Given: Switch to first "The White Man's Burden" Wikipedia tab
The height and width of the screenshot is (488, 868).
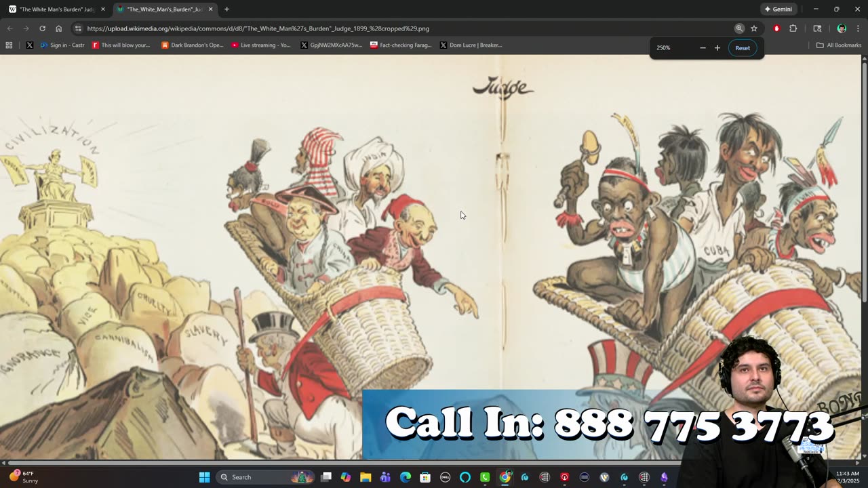Looking at the screenshot, I should click(x=57, y=9).
